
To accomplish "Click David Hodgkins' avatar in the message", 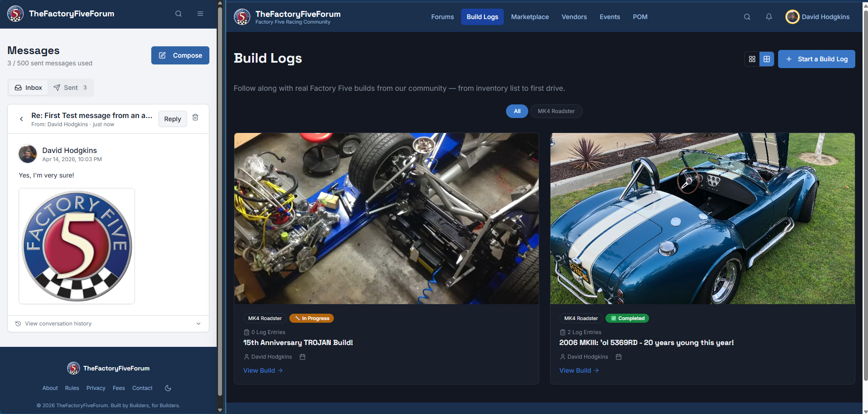I will (x=28, y=154).
